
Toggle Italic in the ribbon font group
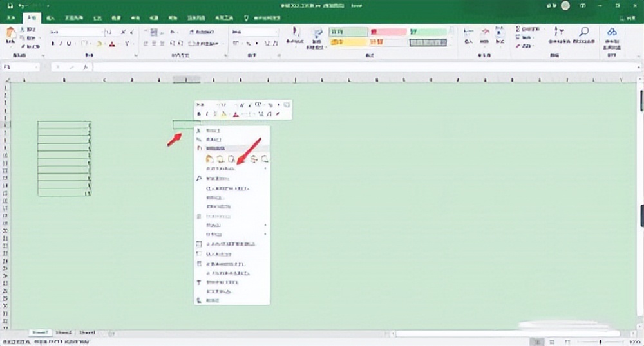61,44
